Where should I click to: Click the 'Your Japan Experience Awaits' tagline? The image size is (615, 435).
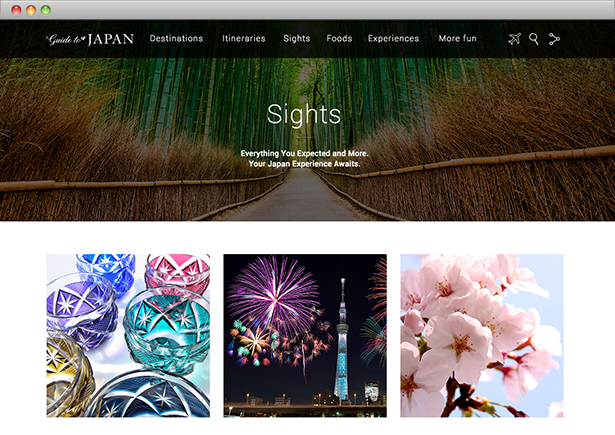(x=304, y=164)
